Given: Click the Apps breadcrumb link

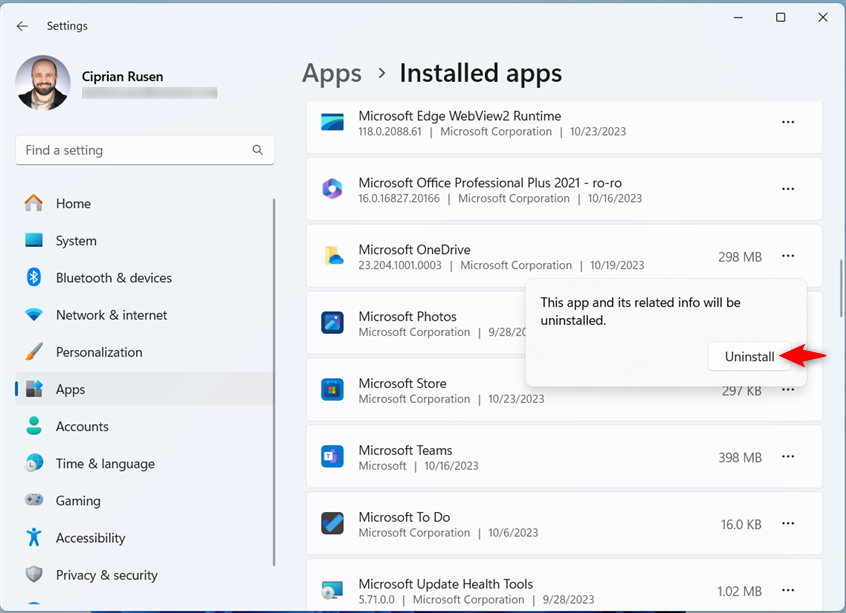Looking at the screenshot, I should [332, 73].
